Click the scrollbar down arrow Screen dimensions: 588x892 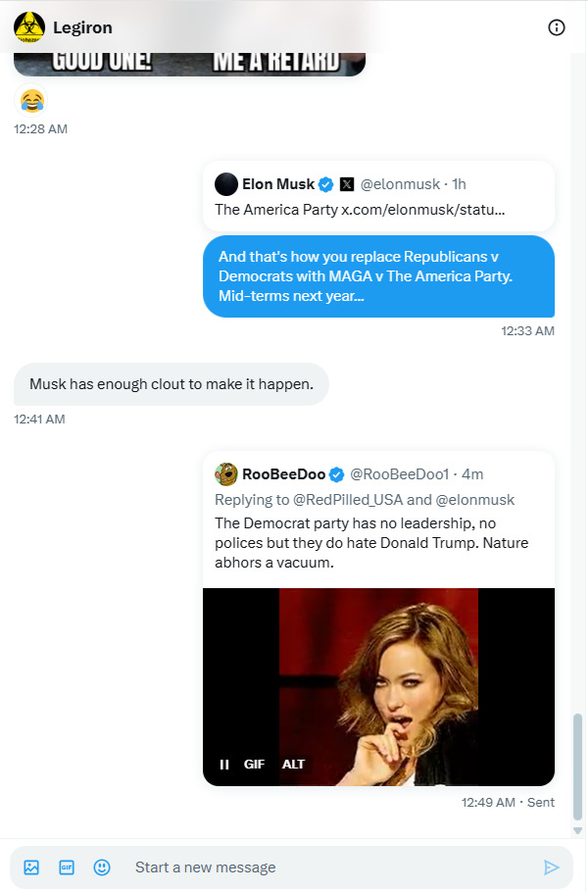[x=577, y=830]
